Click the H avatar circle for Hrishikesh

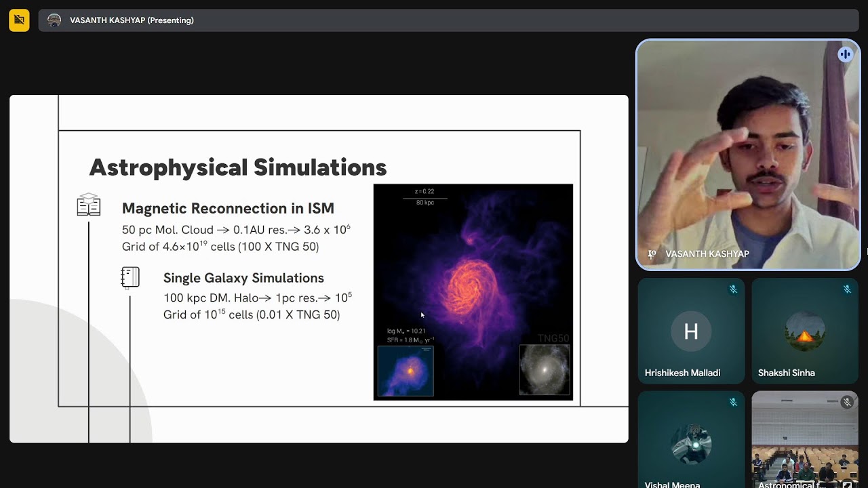point(691,331)
